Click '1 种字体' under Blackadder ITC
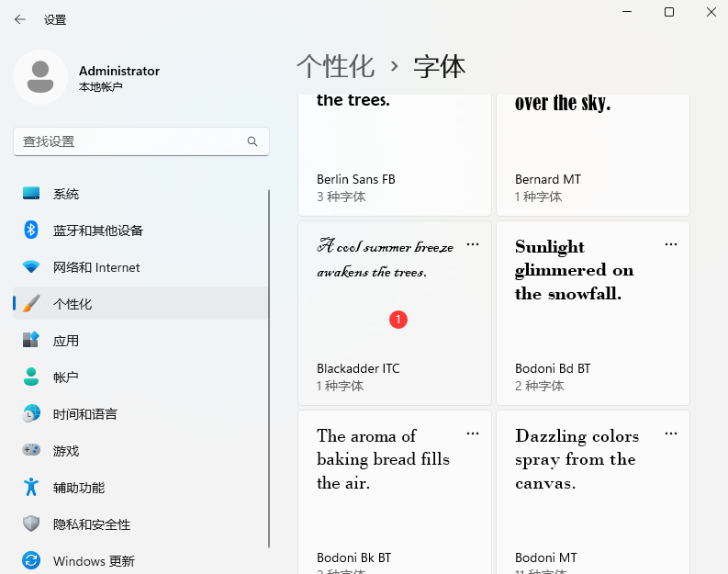The image size is (728, 574). coord(341,386)
